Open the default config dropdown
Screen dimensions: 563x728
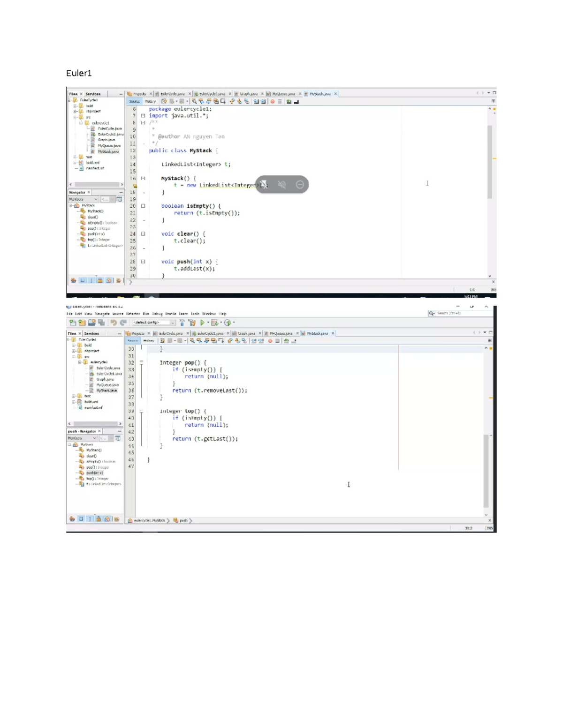153,323
